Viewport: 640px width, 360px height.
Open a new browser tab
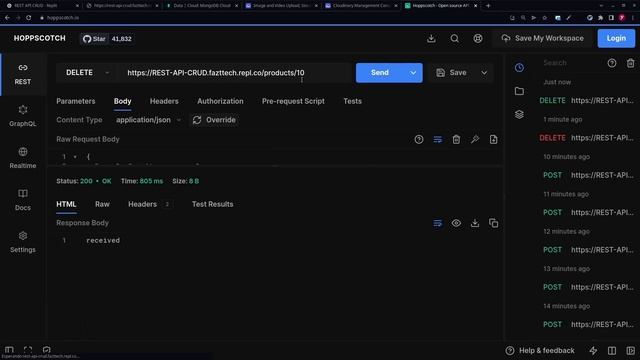[488, 6]
